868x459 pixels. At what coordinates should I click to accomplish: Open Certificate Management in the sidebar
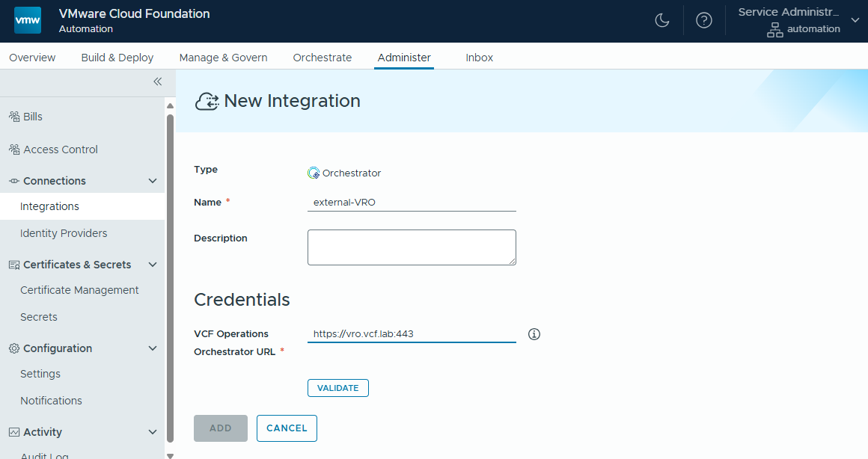click(80, 290)
